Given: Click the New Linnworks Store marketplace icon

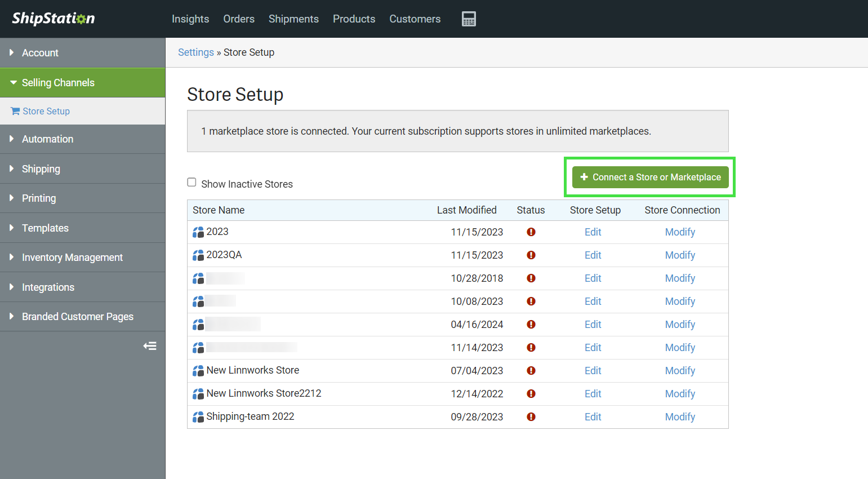Looking at the screenshot, I should (198, 371).
